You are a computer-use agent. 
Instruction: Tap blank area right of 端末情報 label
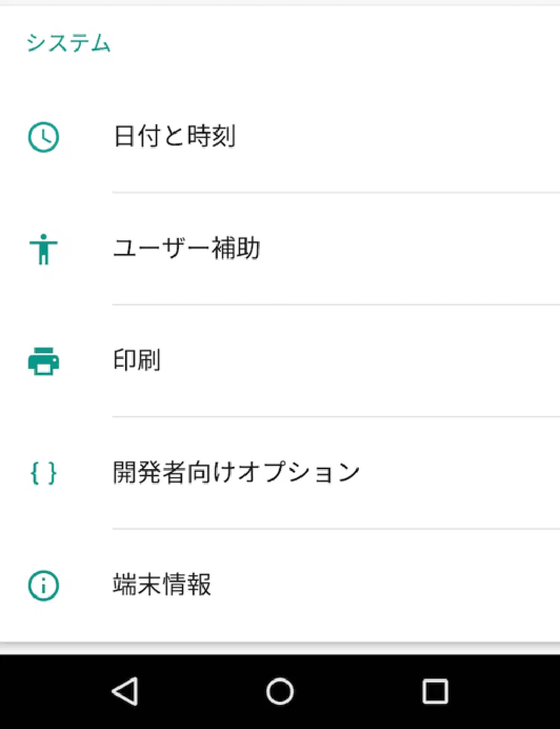[x=383, y=585]
